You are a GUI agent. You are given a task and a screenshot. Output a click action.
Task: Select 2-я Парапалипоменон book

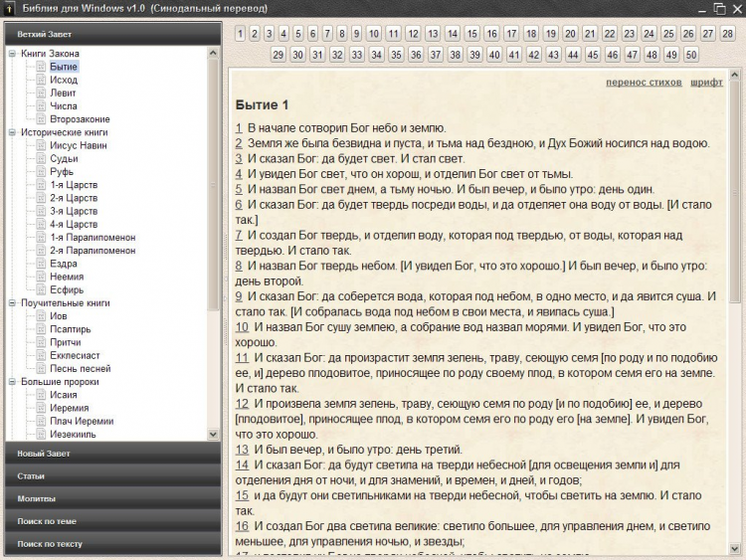point(93,251)
